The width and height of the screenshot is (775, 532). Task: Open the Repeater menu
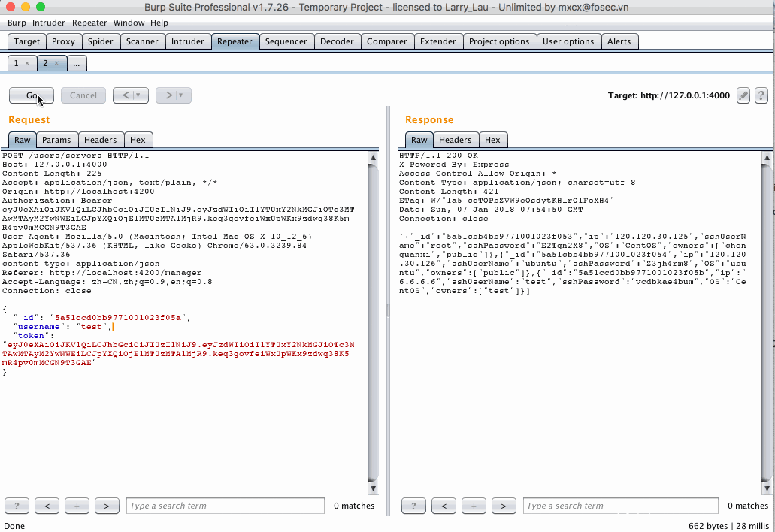click(89, 23)
